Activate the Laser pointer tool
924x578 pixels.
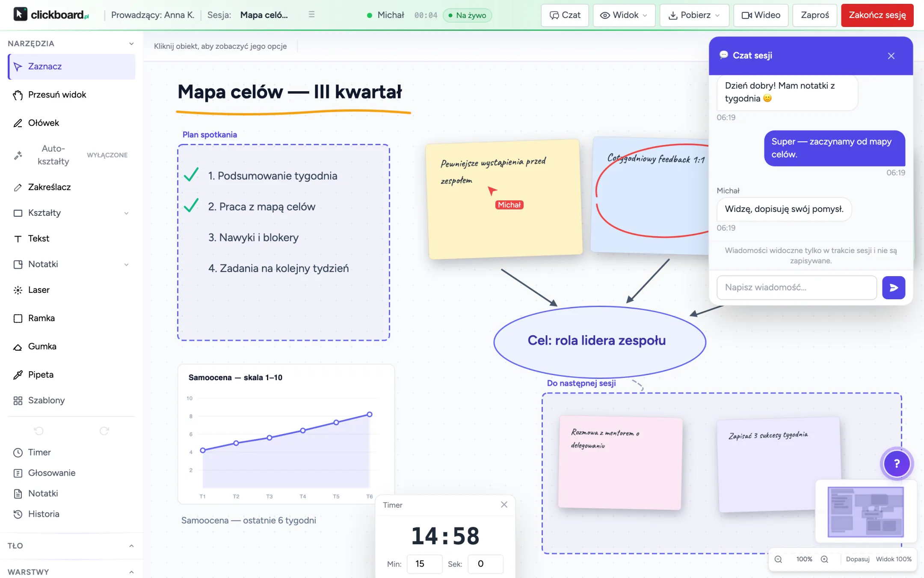pos(71,290)
